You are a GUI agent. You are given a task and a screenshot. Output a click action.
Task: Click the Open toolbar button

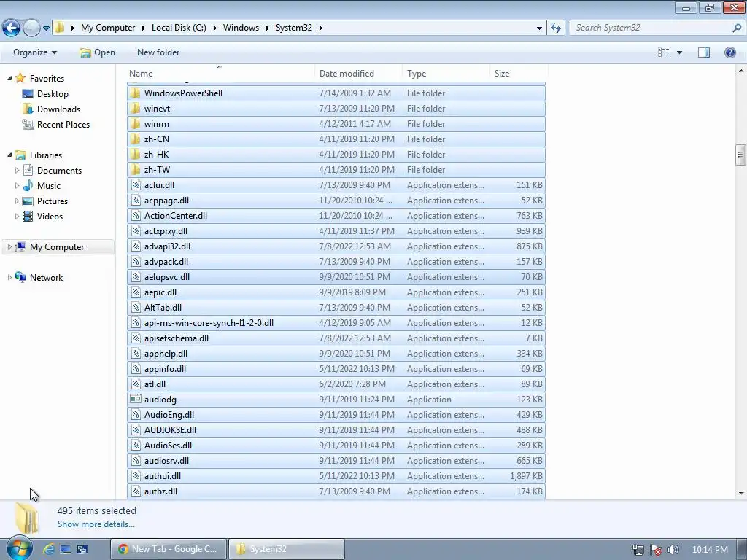[97, 52]
